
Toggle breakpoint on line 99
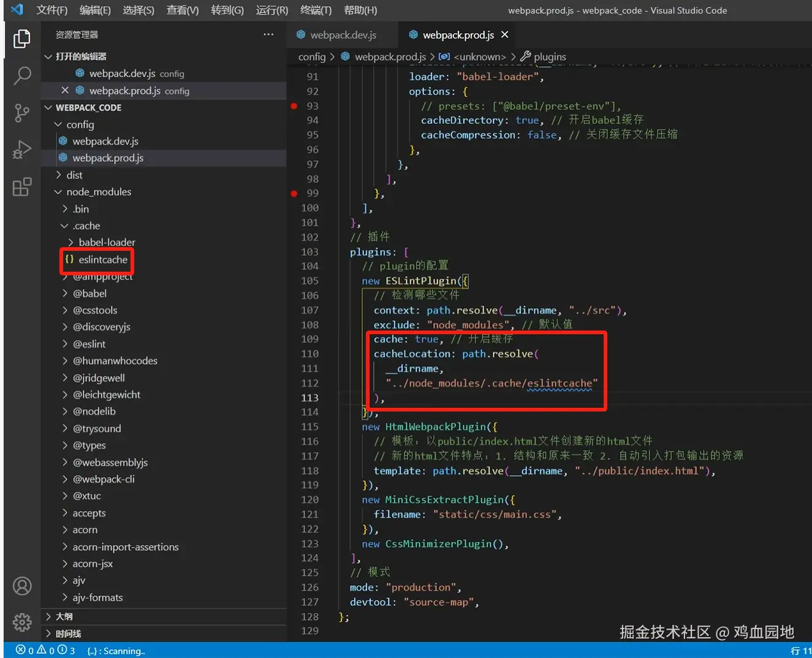point(294,193)
